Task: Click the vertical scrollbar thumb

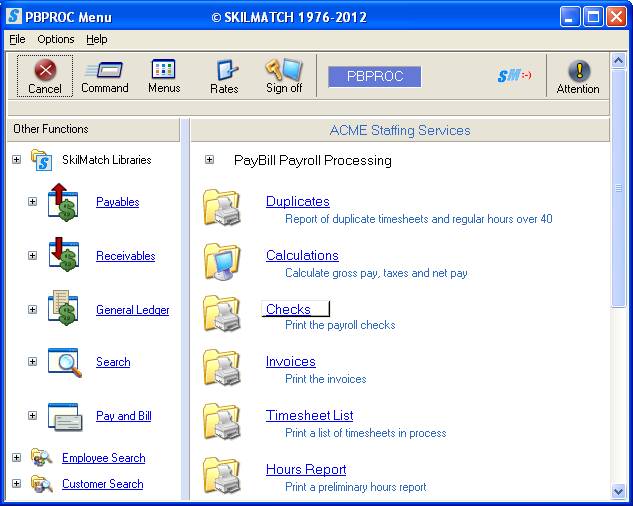Action: click(618, 188)
